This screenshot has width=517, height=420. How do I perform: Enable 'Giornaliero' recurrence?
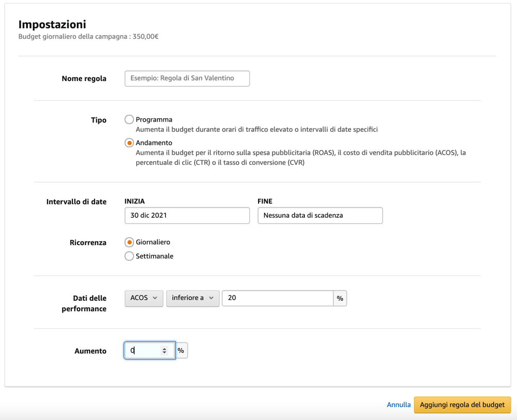(x=129, y=241)
